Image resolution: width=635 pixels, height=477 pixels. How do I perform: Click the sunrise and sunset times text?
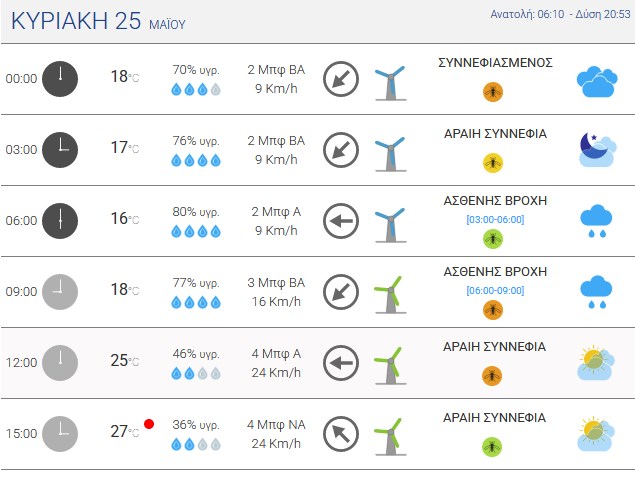pyautogui.click(x=560, y=14)
